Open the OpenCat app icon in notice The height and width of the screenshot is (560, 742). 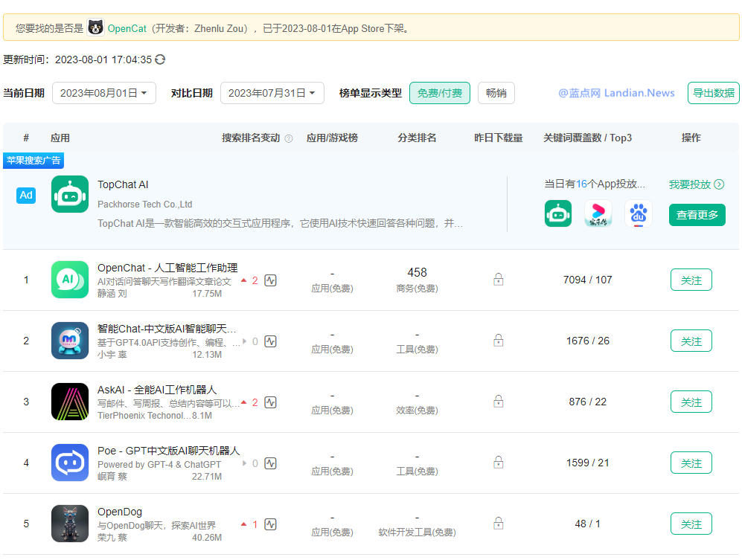point(96,28)
